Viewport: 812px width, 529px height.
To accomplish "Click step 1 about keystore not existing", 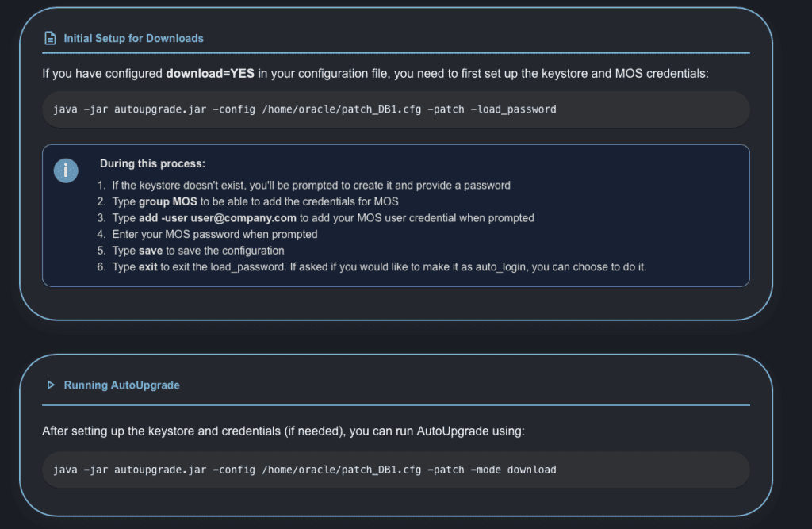I will click(311, 185).
